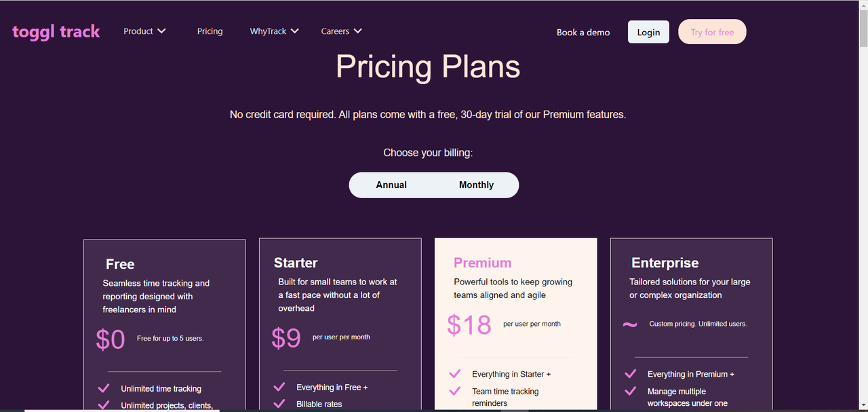Click checkmark icon beside Billable rates
The height and width of the screenshot is (412, 868).
coord(279,404)
